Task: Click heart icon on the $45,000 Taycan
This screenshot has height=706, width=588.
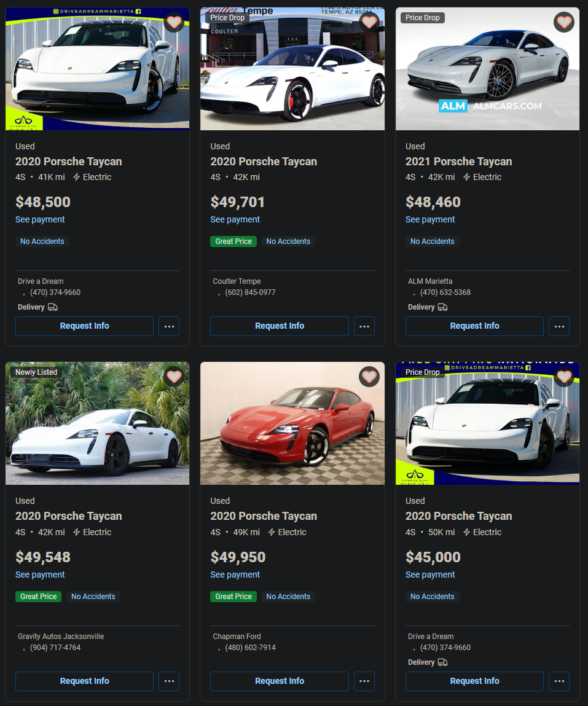Action: [564, 377]
